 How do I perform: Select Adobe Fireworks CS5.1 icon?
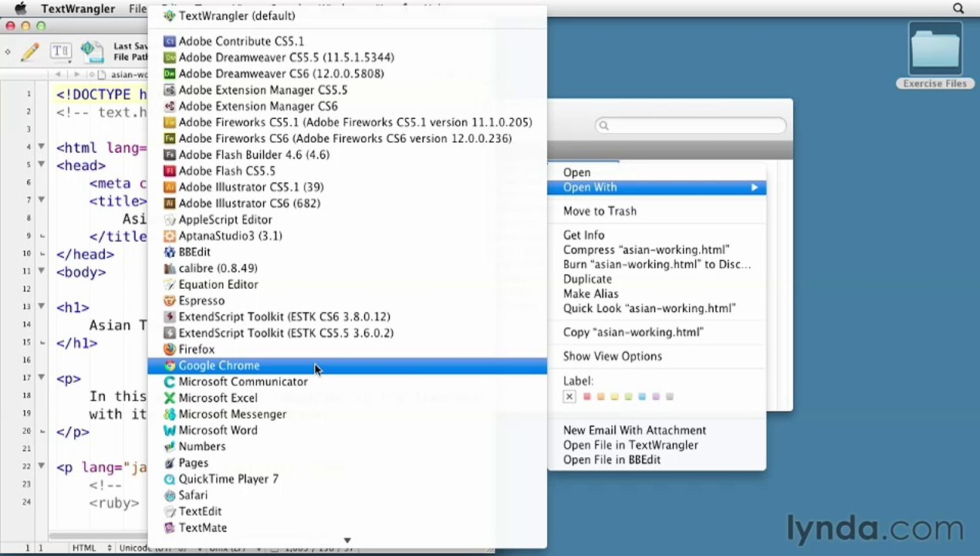(x=170, y=122)
